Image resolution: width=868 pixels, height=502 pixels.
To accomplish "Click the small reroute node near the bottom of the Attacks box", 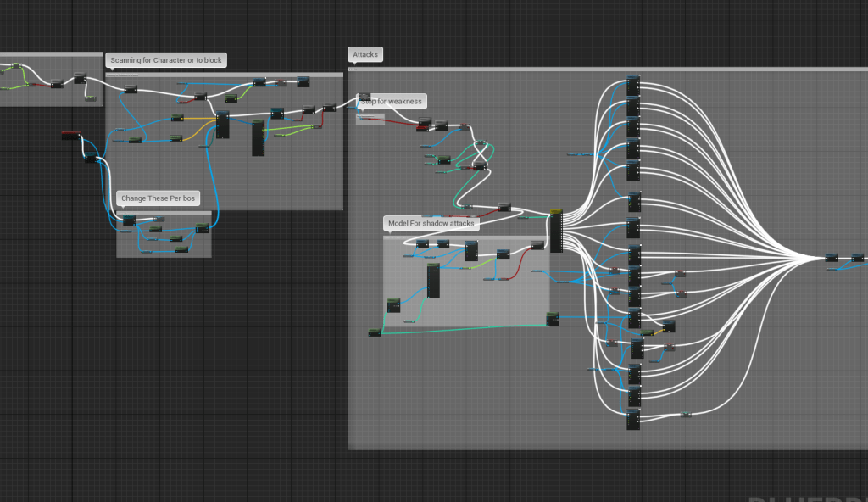I will 686,414.
